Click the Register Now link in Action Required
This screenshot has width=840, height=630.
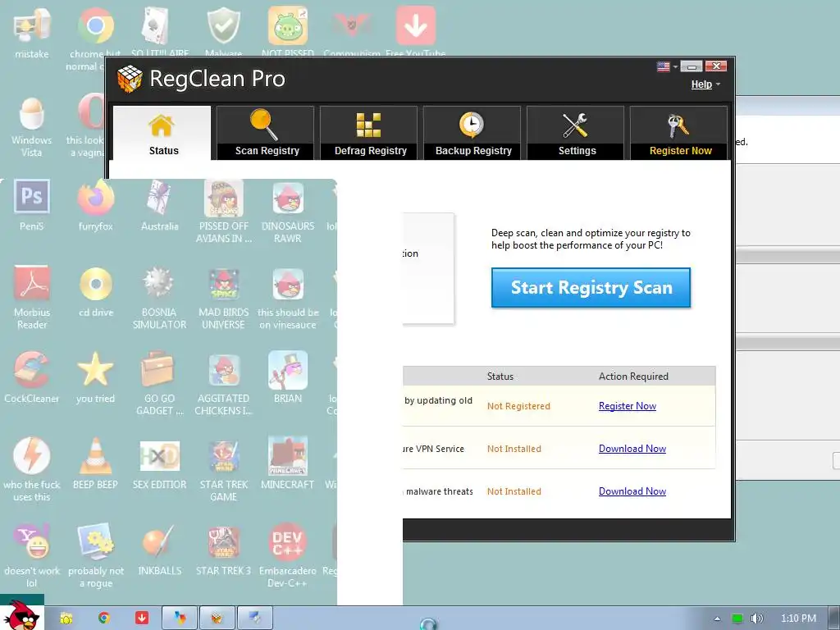tap(628, 406)
